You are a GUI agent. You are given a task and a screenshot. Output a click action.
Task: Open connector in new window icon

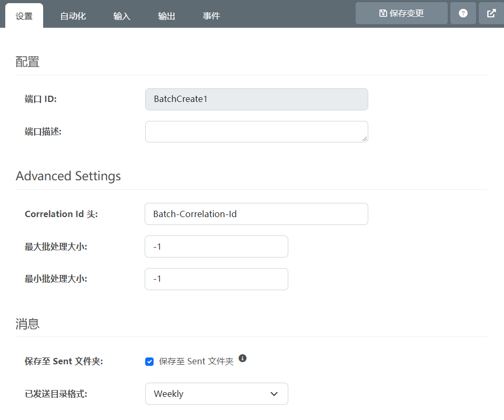[x=491, y=13]
